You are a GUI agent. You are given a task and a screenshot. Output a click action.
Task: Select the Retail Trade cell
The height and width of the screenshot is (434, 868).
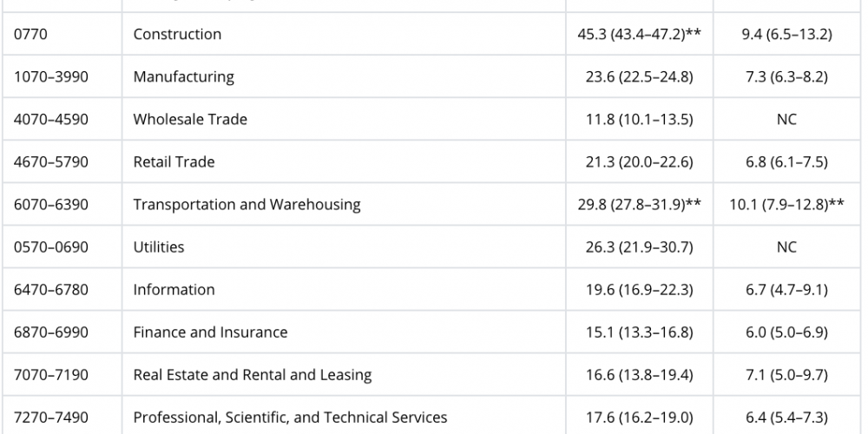[174, 162]
